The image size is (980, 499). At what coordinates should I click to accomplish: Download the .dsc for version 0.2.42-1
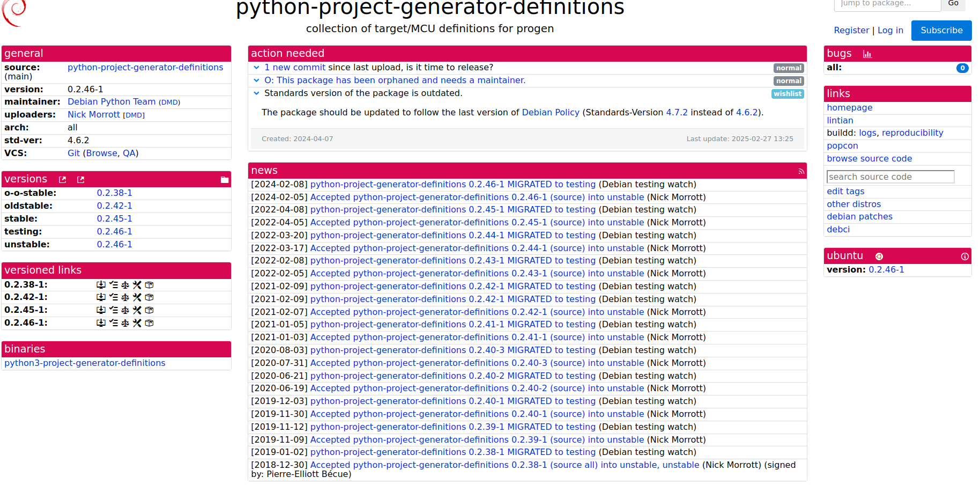coord(101,297)
